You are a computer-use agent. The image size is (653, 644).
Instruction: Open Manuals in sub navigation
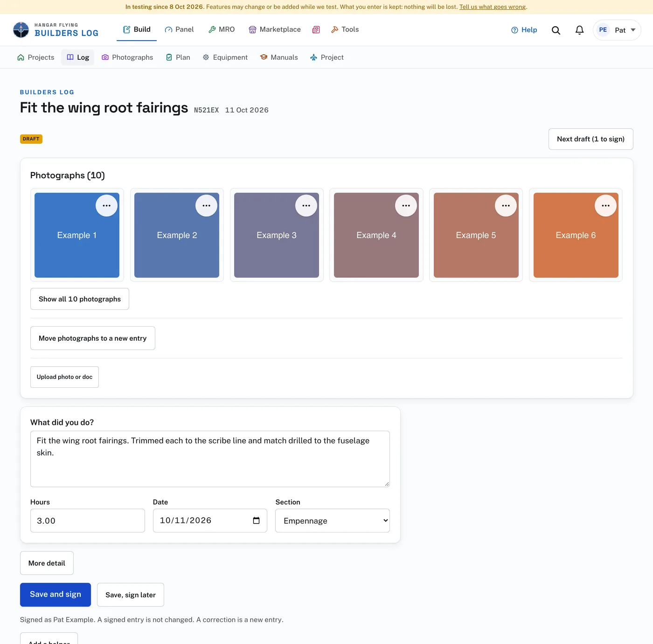coord(279,57)
